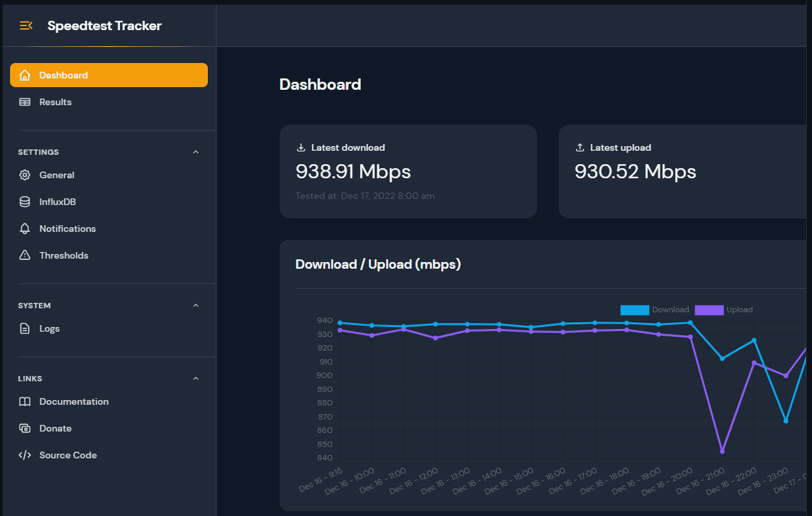This screenshot has width=812, height=516.
Task: Open the Results menu item
Action: point(56,103)
